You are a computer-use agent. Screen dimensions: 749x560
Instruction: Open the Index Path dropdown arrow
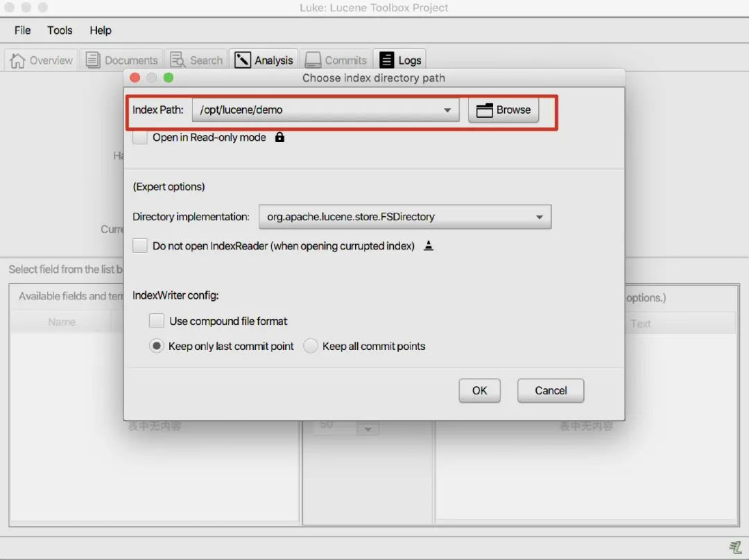pyautogui.click(x=447, y=110)
